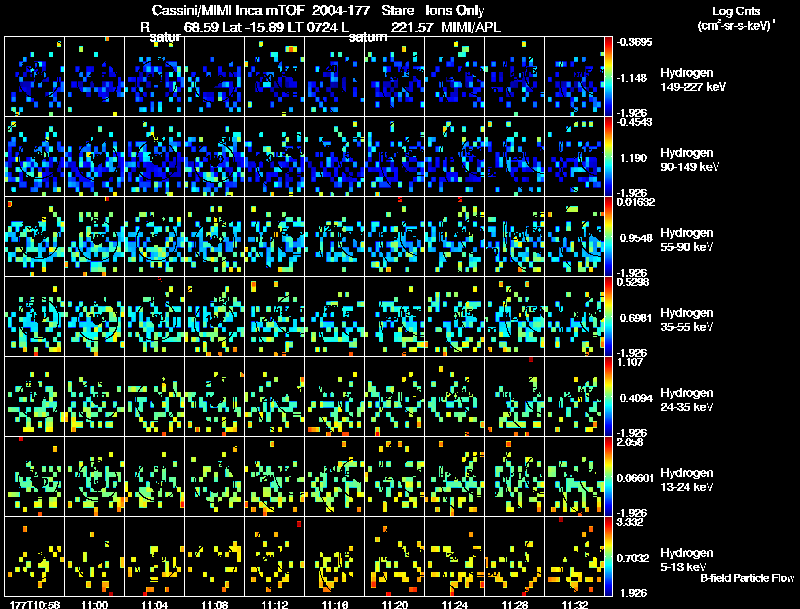Click the '11:04' time axis label
Image resolution: width=800 pixels, height=609 pixels.
(155, 604)
